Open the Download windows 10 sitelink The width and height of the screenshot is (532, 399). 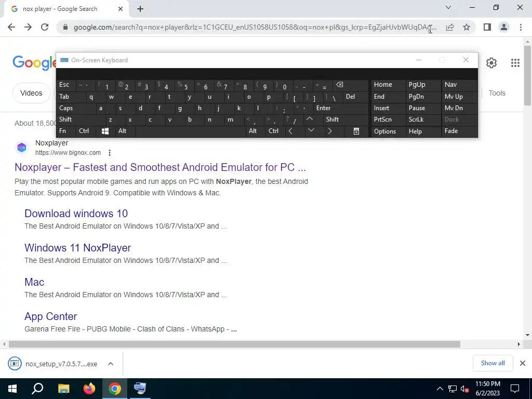click(x=76, y=214)
